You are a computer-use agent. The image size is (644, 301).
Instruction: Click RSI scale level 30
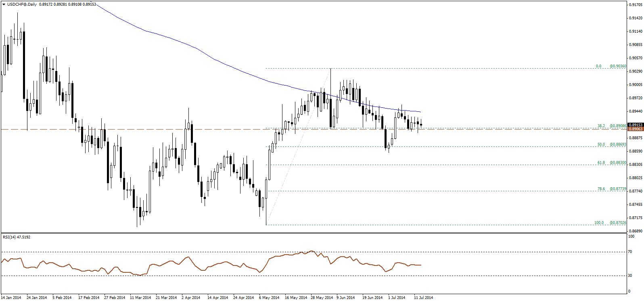tap(630, 276)
